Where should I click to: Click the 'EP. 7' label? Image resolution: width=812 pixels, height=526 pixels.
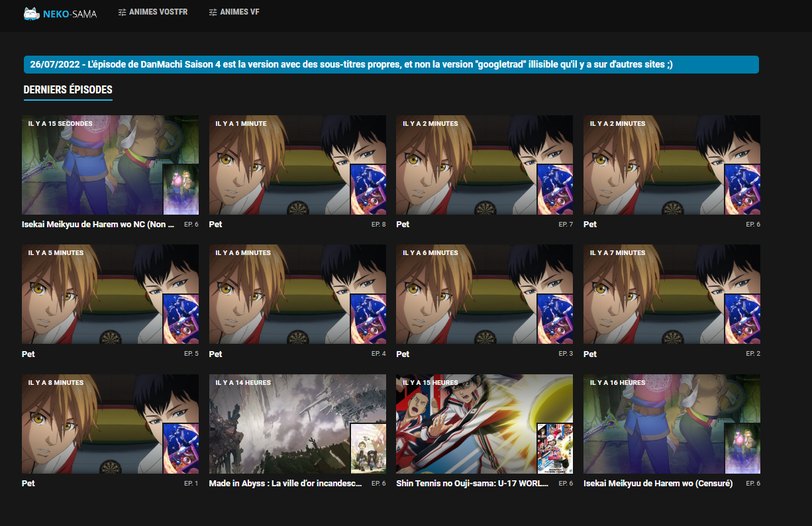[x=566, y=225]
